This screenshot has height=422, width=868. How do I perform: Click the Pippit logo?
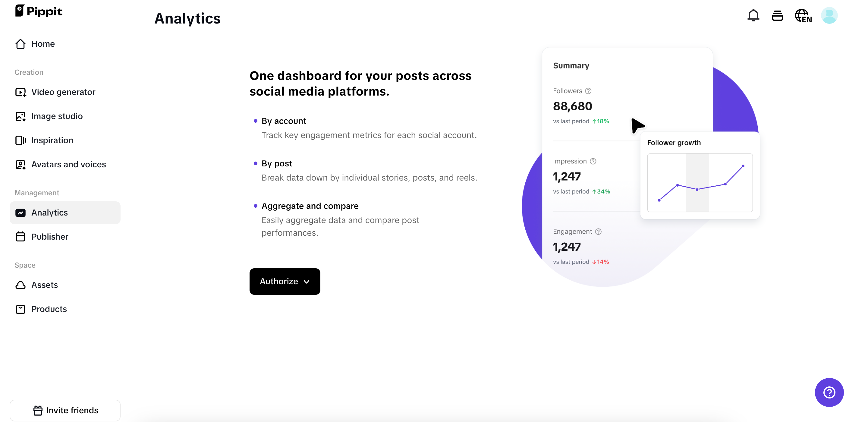38,11
